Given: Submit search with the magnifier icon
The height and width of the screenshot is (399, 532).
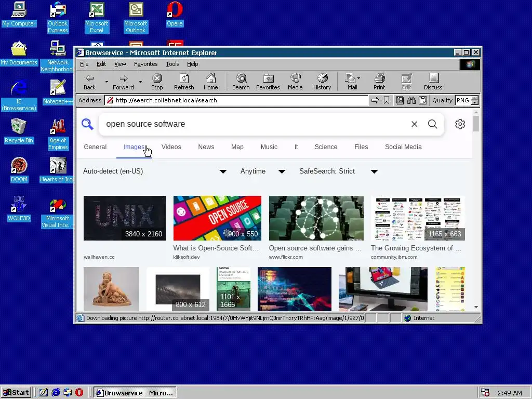Looking at the screenshot, I should coord(433,124).
